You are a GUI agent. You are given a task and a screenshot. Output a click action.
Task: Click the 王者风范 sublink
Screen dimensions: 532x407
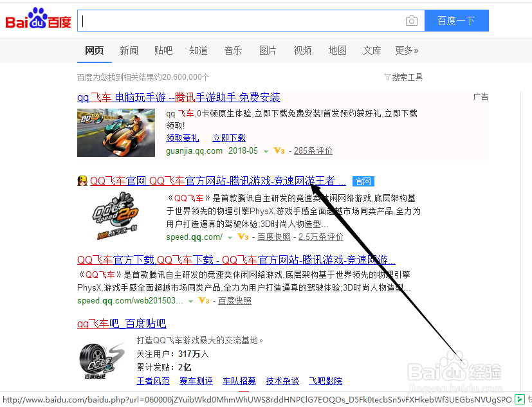point(153,381)
